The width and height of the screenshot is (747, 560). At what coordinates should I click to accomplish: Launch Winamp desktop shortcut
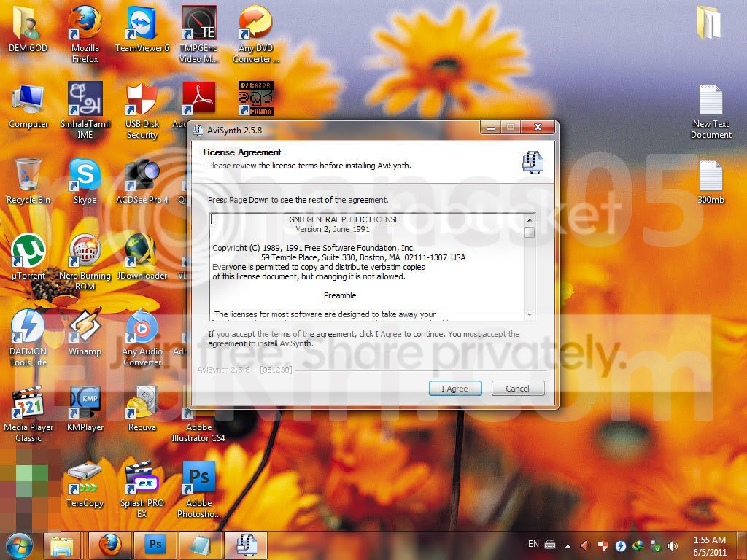[85, 332]
